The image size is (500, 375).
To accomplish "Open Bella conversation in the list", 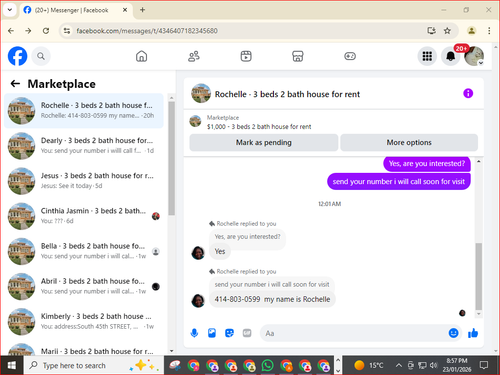I will coord(84,251).
